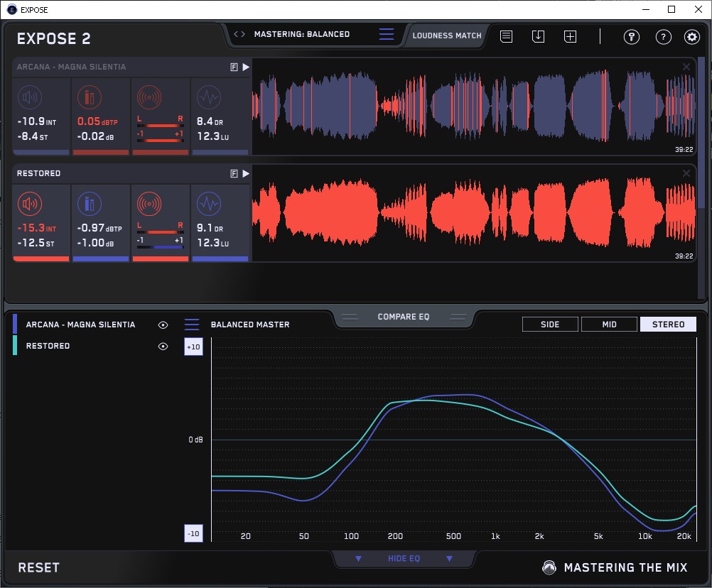This screenshot has width=712, height=588.
Task: Click the +10 EQ range box
Action: pos(193,347)
